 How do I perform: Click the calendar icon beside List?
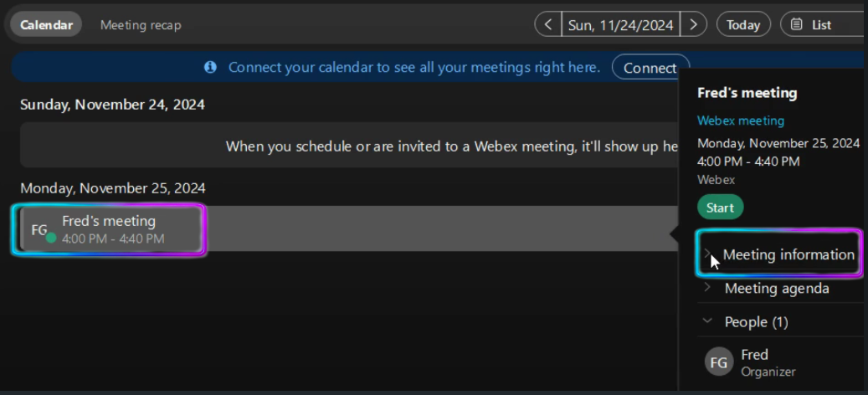click(797, 24)
